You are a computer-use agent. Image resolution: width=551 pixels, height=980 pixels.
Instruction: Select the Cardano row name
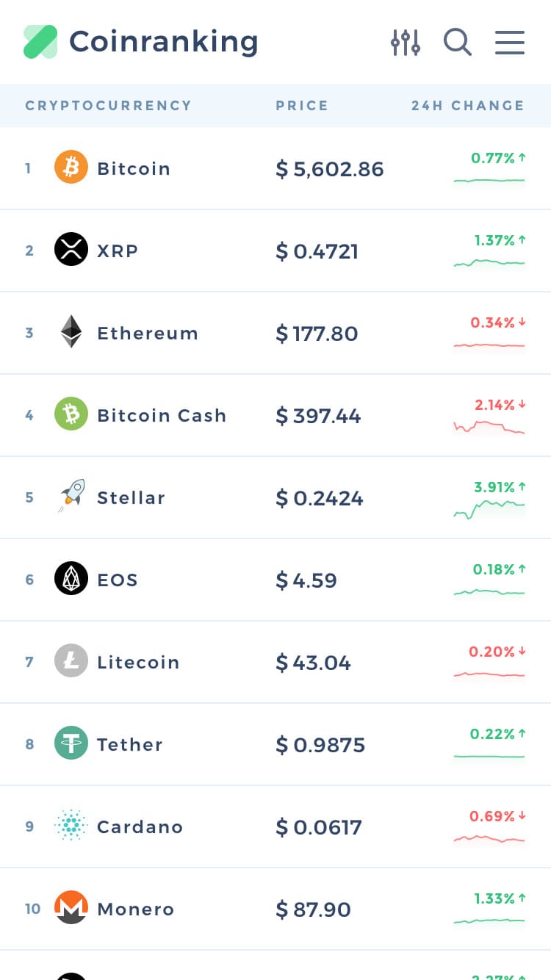(x=140, y=826)
